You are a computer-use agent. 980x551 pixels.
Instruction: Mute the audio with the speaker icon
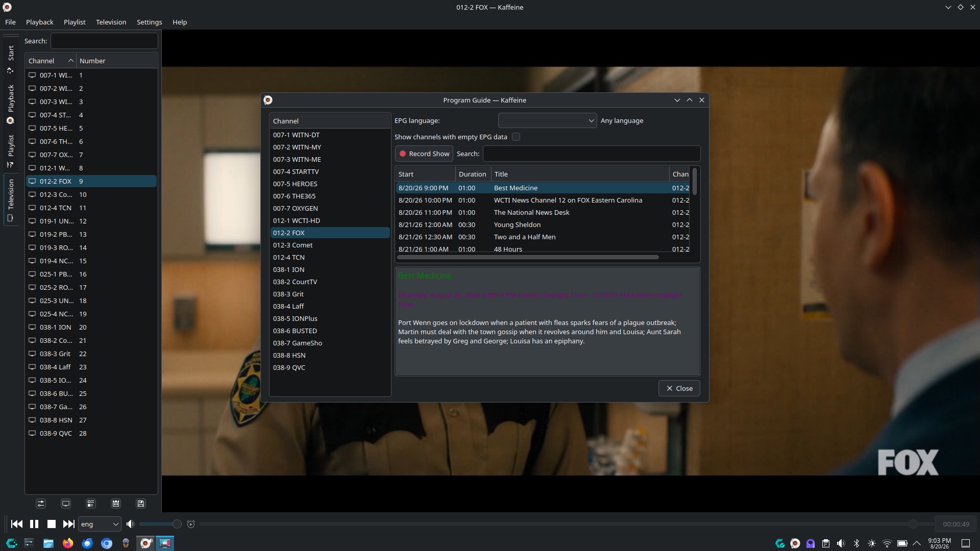(131, 524)
